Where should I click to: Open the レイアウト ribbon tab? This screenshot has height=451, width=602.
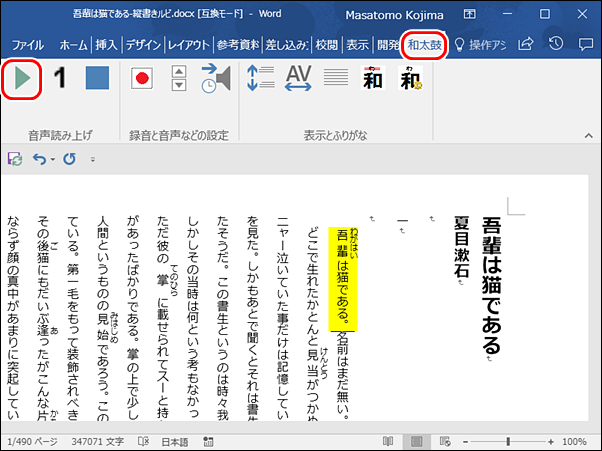pos(189,45)
